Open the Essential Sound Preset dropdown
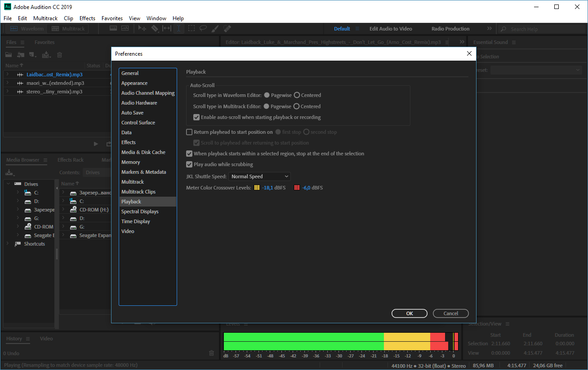 pyautogui.click(x=536, y=70)
